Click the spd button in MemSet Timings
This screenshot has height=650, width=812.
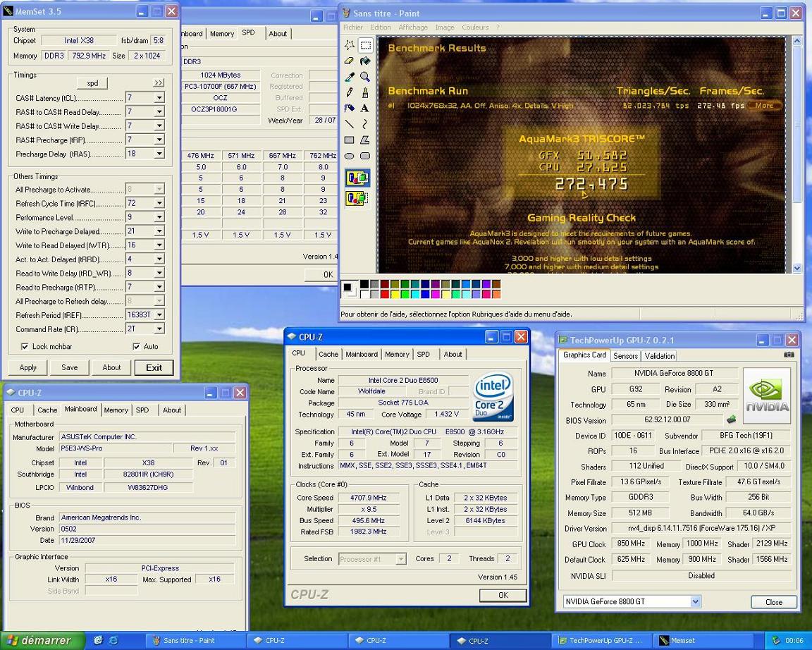(x=92, y=83)
